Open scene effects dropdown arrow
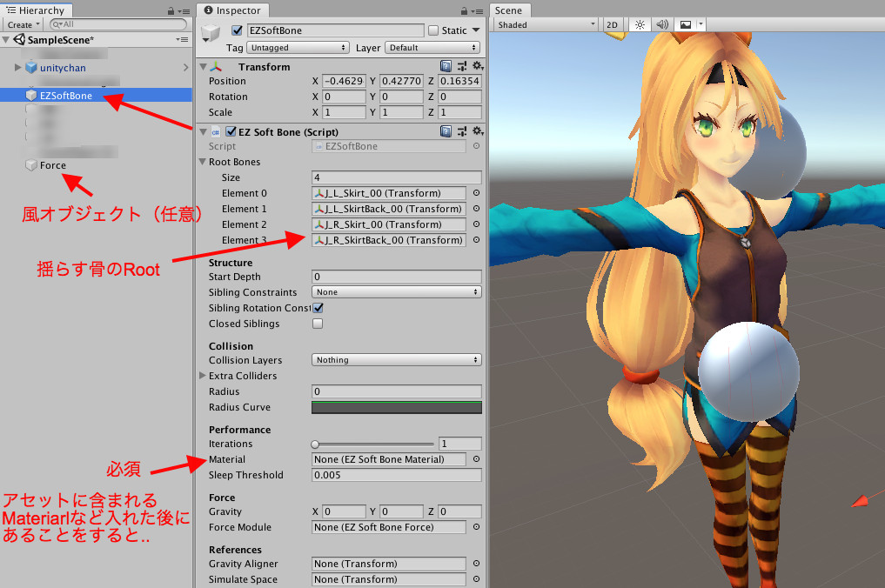The width and height of the screenshot is (885, 588). click(701, 25)
